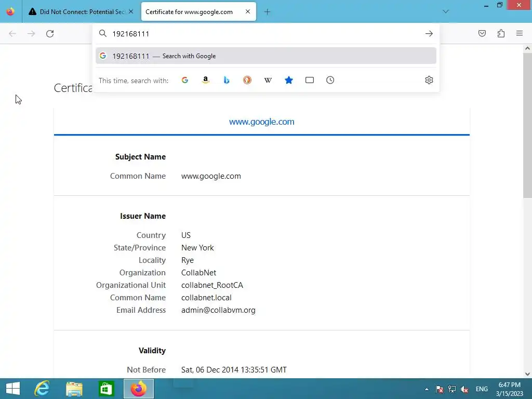Click the Firefox taskbar button
The height and width of the screenshot is (399, 532).
(138, 389)
